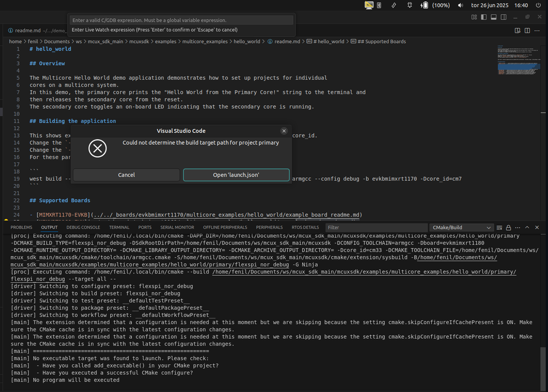This screenshot has height=392, width=548.
Task: Click 'mcuxsdk' breadcrumb segment
Action: click(x=139, y=42)
